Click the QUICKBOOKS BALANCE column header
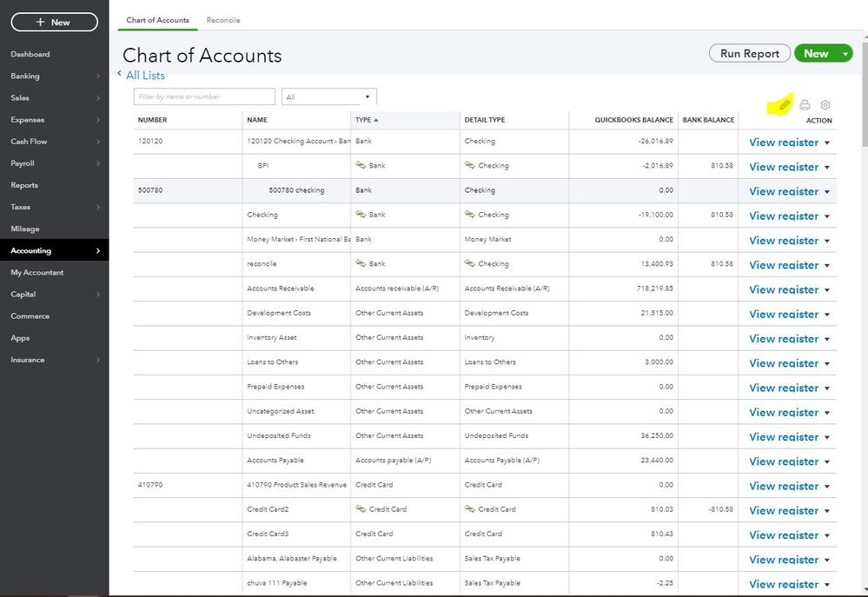868x597 pixels. pos(633,120)
